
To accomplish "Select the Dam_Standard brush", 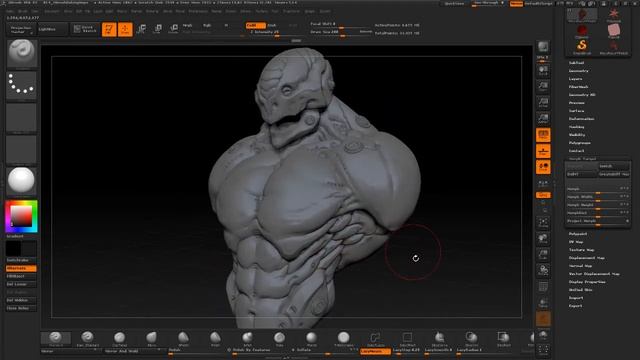I will pyautogui.click(x=87, y=338).
